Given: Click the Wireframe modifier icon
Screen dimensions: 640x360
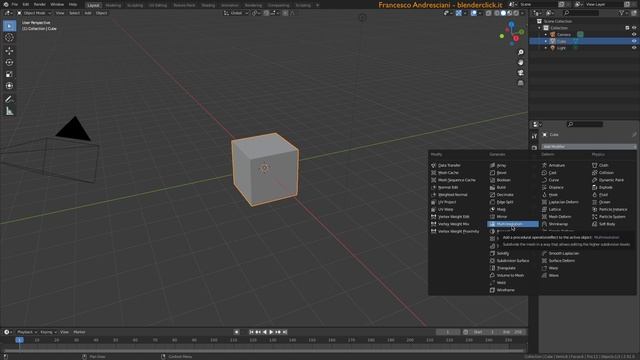Looking at the screenshot, I should 492,290.
